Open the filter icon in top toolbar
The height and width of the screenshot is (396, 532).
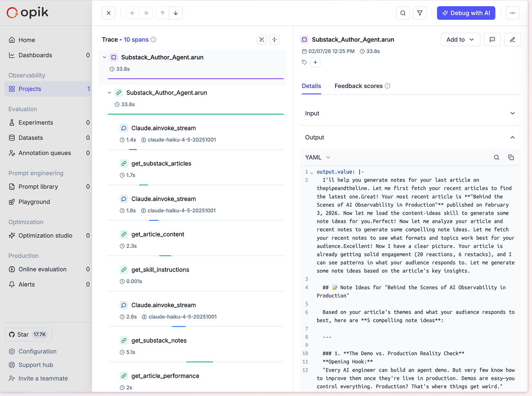pos(420,13)
